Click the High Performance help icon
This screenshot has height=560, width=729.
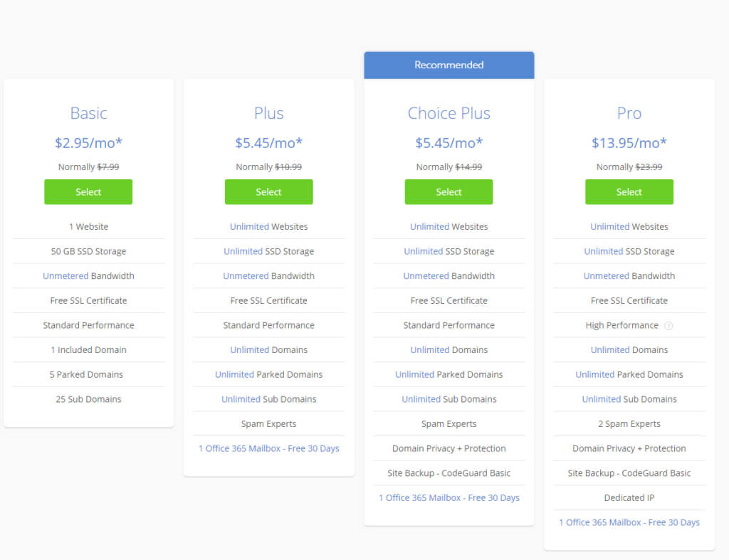coord(668,326)
